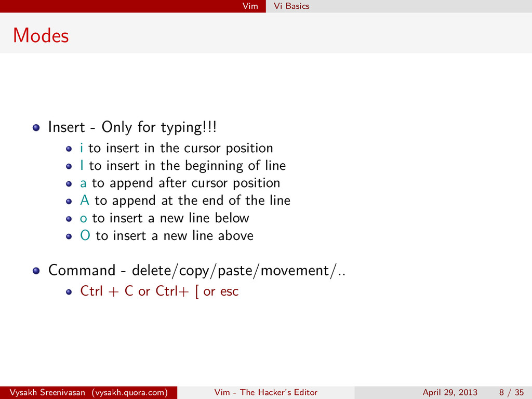This screenshot has height=399, width=532.
Task: Click the Modes slide title
Action: 41,35
